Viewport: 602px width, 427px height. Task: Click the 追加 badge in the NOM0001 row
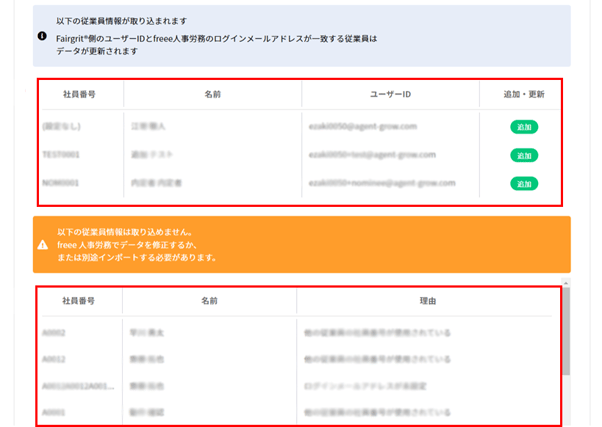point(523,184)
